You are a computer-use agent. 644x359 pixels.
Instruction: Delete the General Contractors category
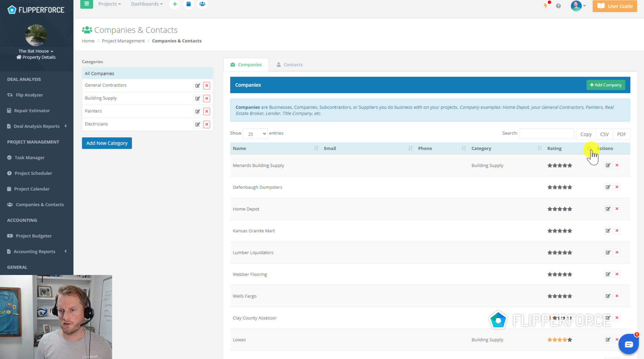coord(207,86)
